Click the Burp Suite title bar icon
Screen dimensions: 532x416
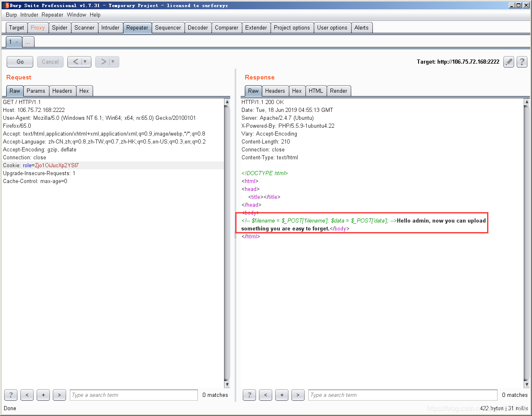pyautogui.click(x=7, y=5)
